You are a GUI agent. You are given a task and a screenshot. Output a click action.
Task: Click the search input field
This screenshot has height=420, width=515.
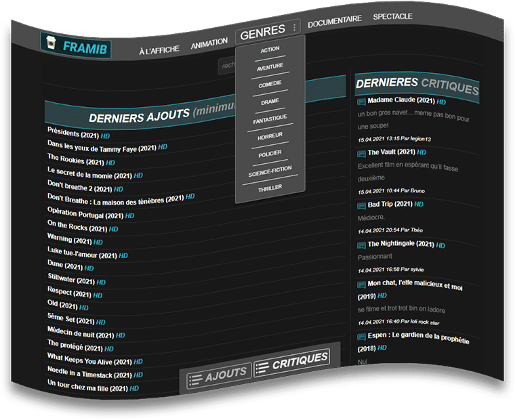pyautogui.click(x=227, y=66)
